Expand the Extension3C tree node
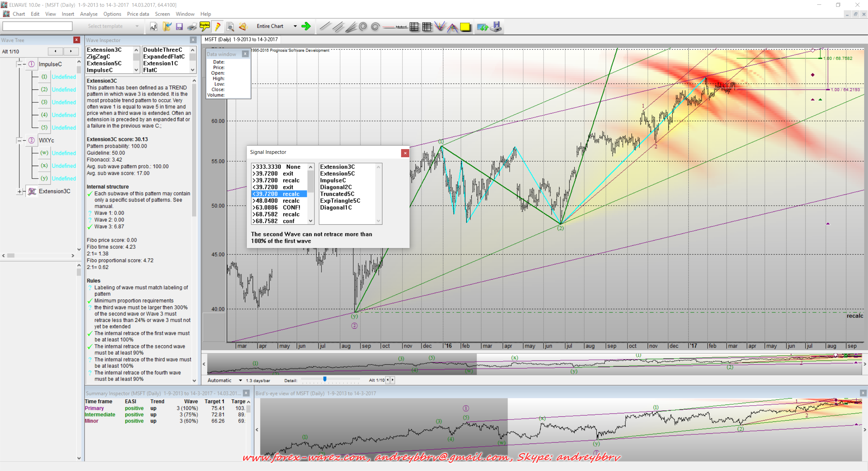The height and width of the screenshot is (471, 868). [x=19, y=191]
